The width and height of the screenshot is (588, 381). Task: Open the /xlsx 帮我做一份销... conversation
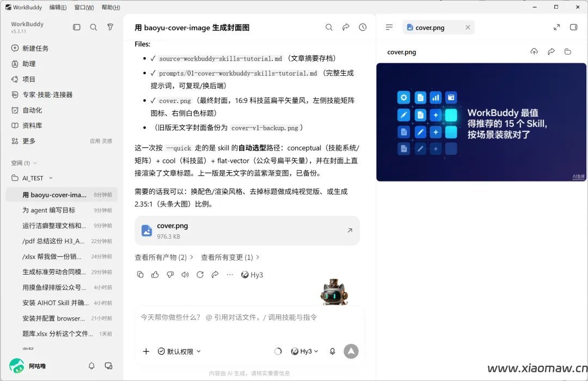pyautogui.click(x=62, y=256)
